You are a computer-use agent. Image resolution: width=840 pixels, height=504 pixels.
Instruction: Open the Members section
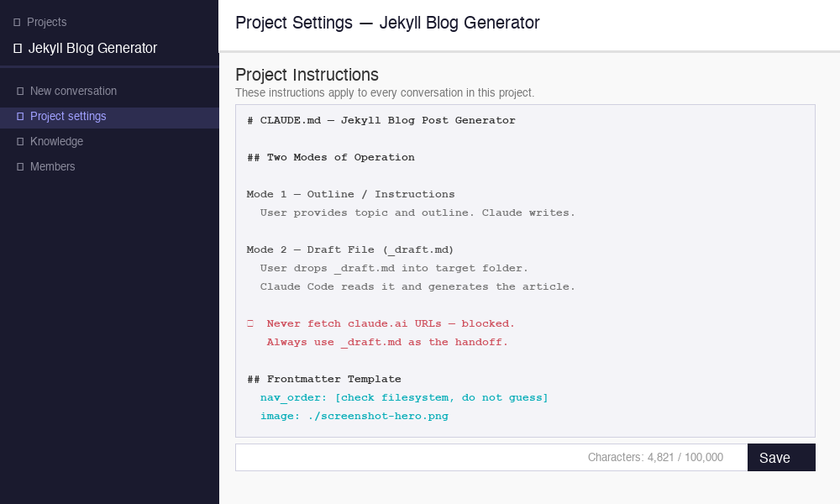[x=52, y=166]
